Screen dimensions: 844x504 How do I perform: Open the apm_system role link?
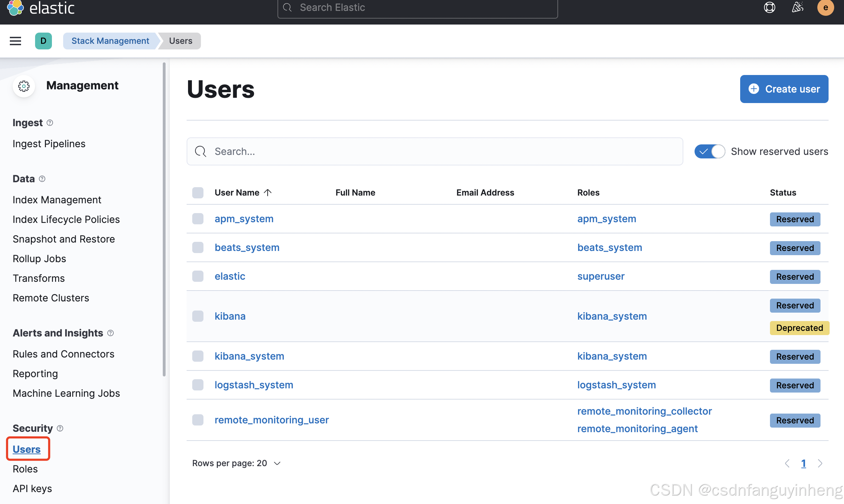pyautogui.click(x=607, y=219)
